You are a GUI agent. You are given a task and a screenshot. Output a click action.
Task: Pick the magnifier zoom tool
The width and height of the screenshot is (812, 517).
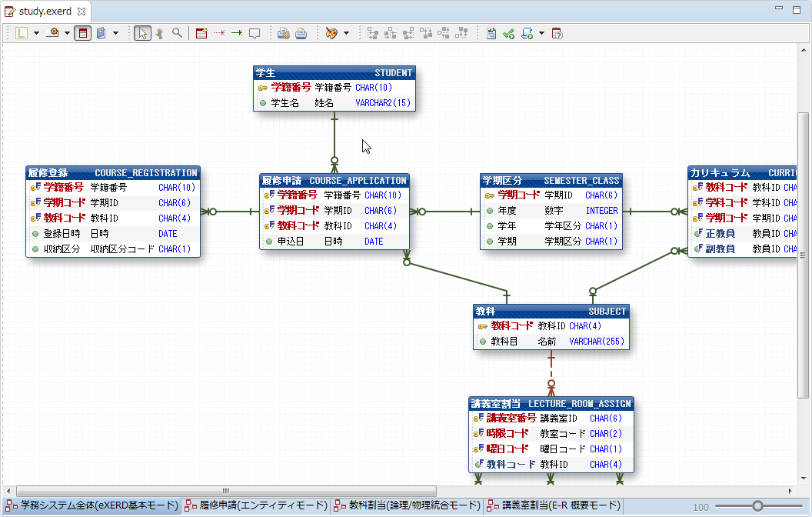[x=177, y=33]
